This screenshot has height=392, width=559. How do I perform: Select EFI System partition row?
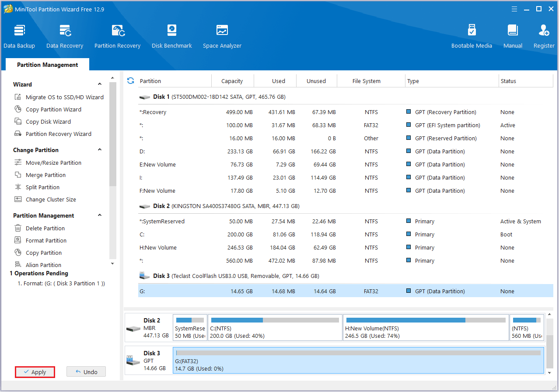coord(346,125)
